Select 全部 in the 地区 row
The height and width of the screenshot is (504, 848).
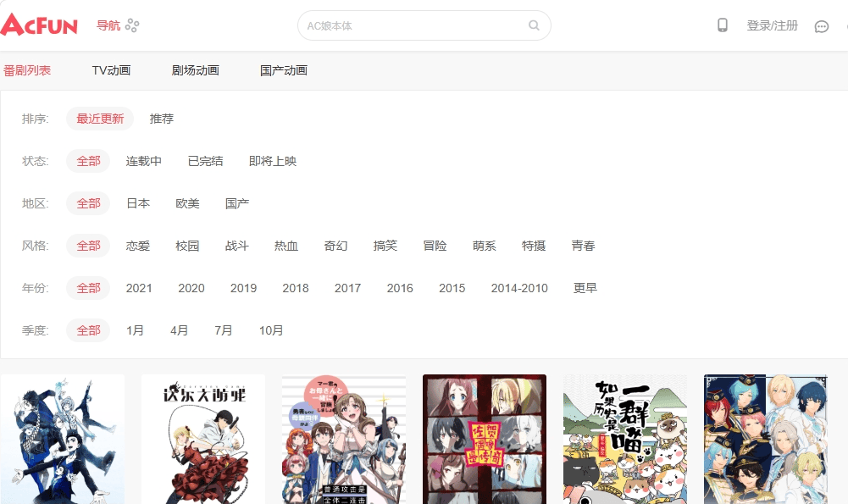[88, 203]
